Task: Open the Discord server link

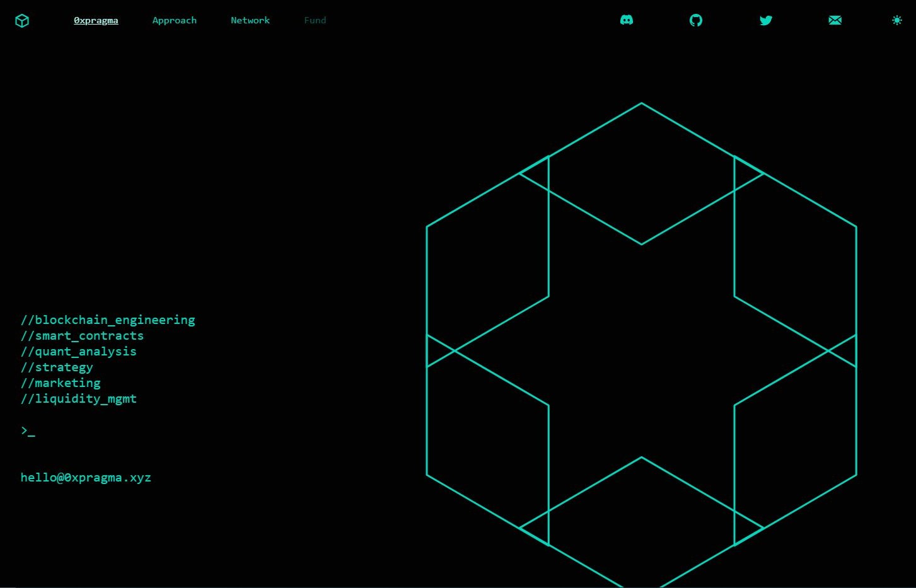Action: 627,20
